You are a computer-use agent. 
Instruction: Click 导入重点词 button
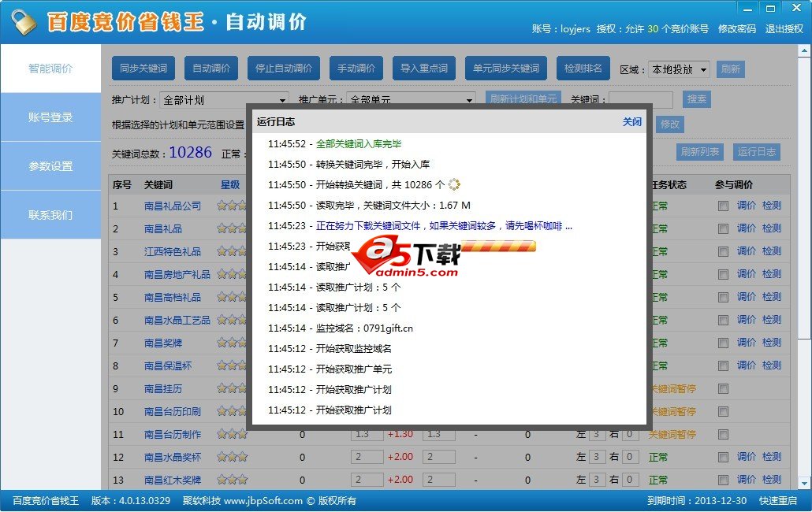424,69
